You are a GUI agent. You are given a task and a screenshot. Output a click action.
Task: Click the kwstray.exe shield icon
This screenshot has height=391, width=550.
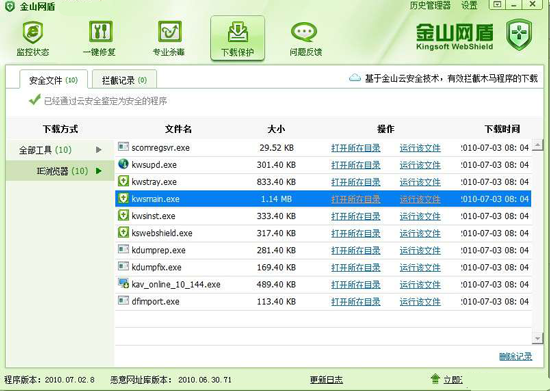pyautogui.click(x=123, y=181)
